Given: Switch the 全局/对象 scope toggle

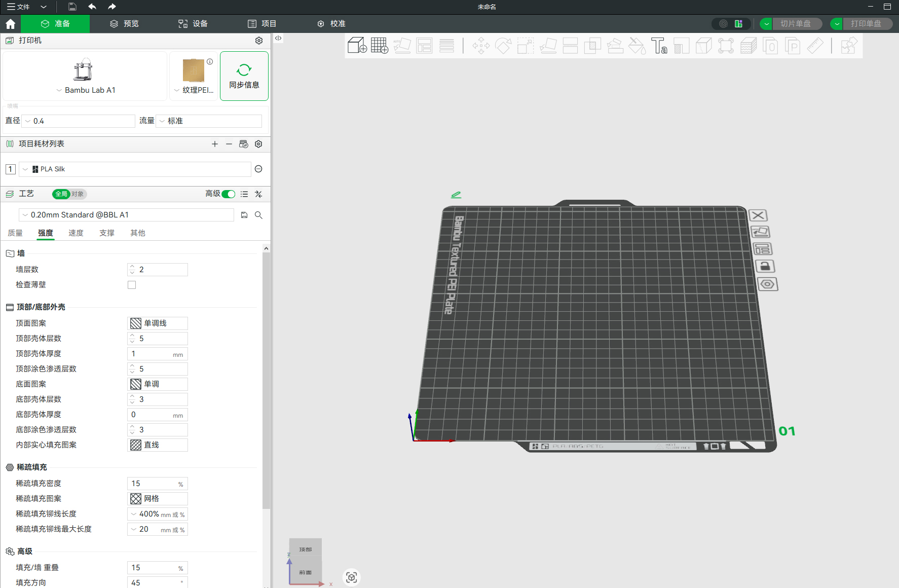Looking at the screenshot, I should point(69,194).
